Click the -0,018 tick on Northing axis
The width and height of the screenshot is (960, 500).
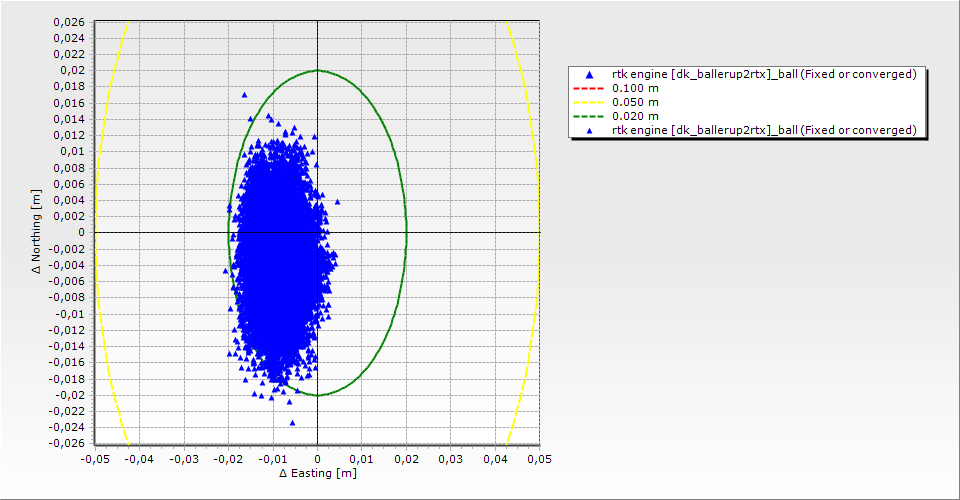click(x=67, y=379)
